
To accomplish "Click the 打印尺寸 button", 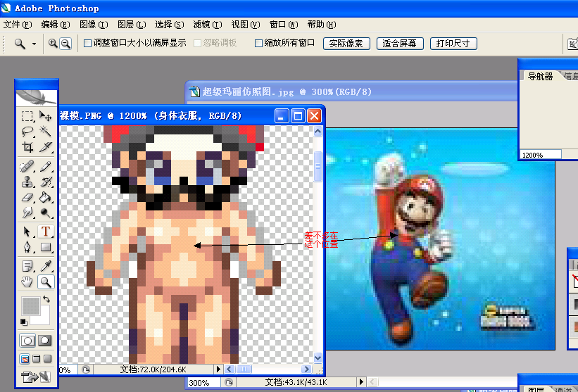I will pyautogui.click(x=453, y=44).
